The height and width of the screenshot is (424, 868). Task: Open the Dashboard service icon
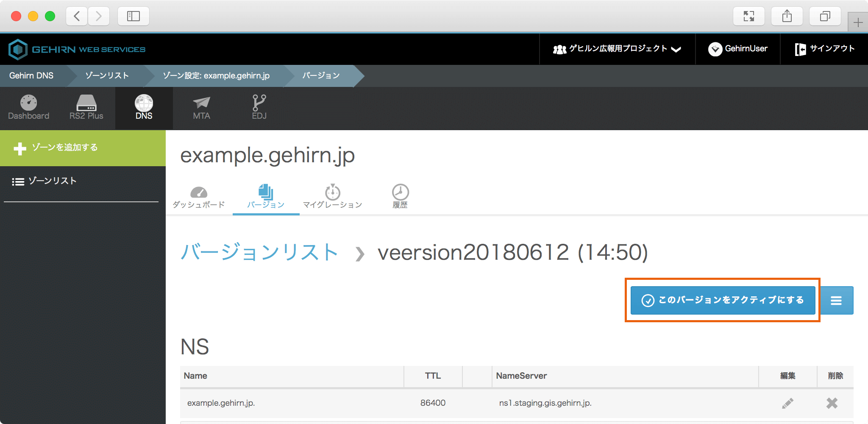pos(28,108)
